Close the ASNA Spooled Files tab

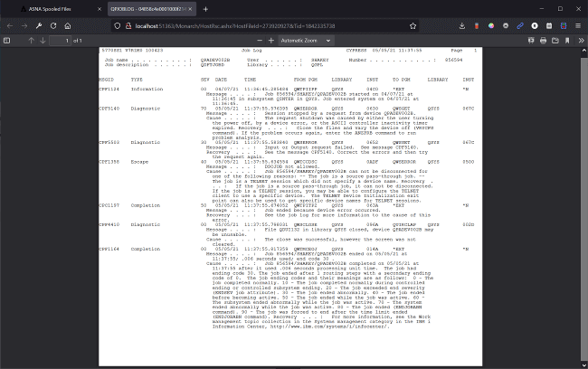coord(100,9)
